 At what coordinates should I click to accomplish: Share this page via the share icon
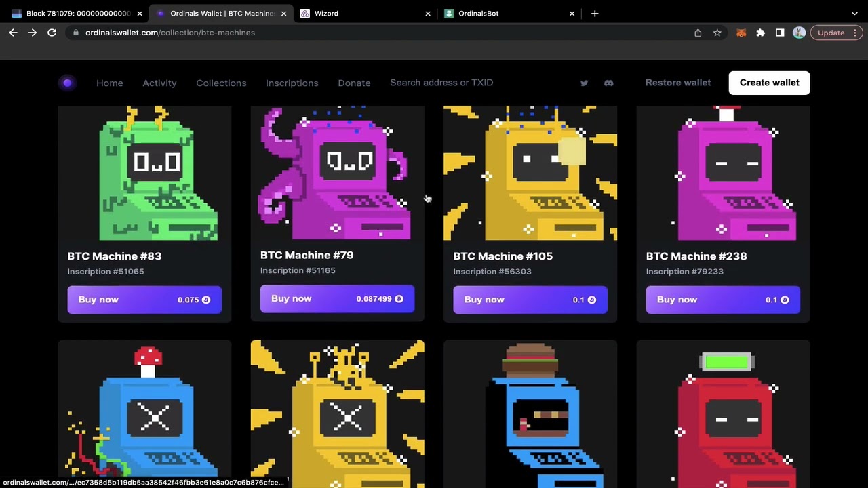pyautogui.click(x=698, y=33)
